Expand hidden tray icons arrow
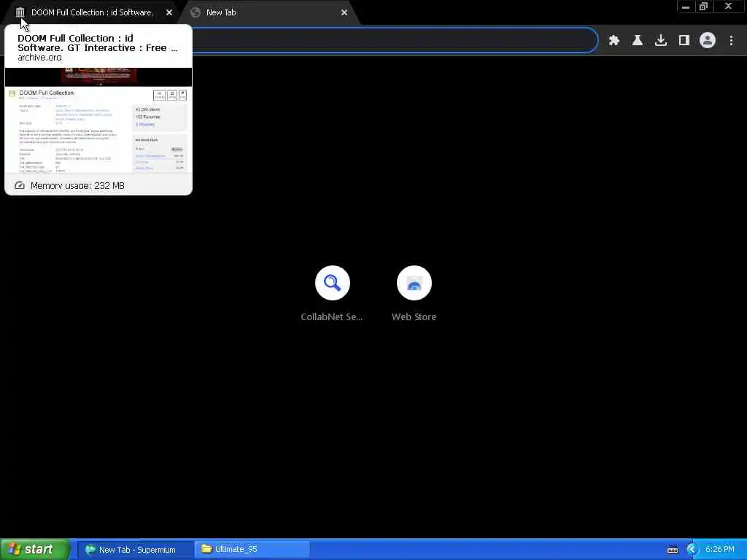Viewport: 747px width, 560px height. pyautogui.click(x=692, y=550)
